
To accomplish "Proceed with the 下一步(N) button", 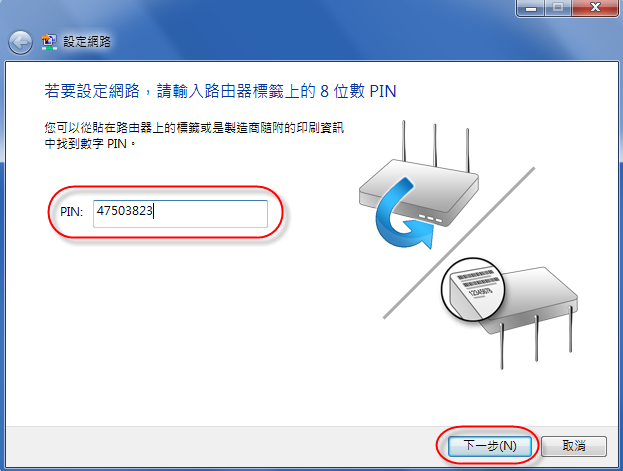I will (x=490, y=446).
